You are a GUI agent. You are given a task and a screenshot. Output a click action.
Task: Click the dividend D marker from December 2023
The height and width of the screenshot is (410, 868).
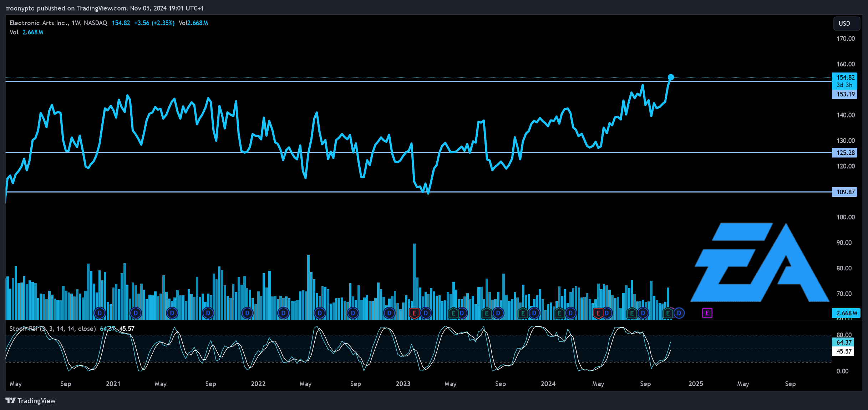point(534,313)
